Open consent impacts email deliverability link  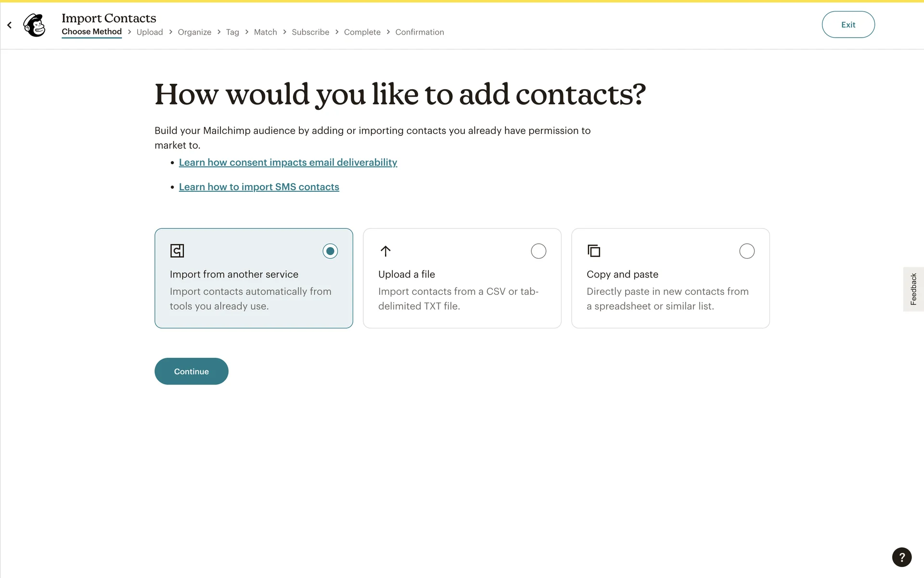click(288, 162)
